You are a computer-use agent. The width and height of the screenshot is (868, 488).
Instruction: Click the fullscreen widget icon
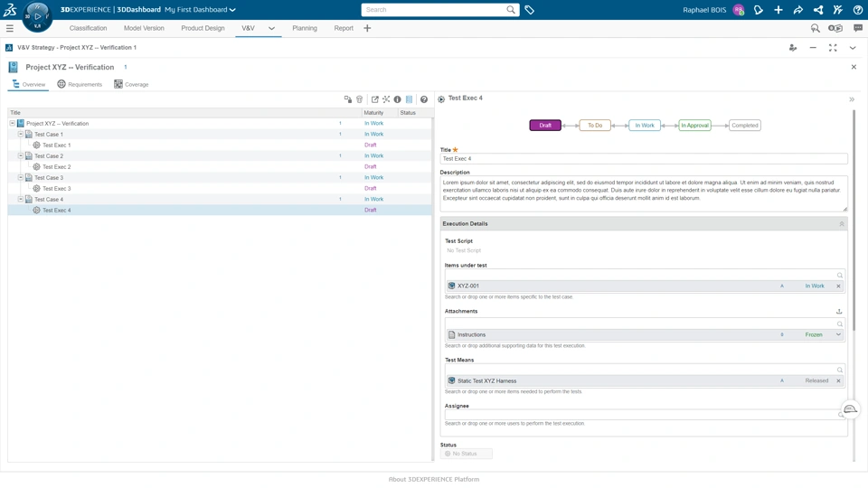833,48
